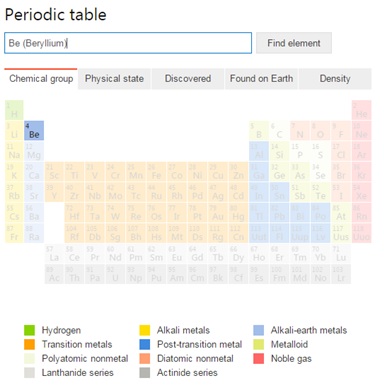The height and width of the screenshot is (390, 384).
Task: Pick the Fe element cell
Action: click(x=156, y=172)
